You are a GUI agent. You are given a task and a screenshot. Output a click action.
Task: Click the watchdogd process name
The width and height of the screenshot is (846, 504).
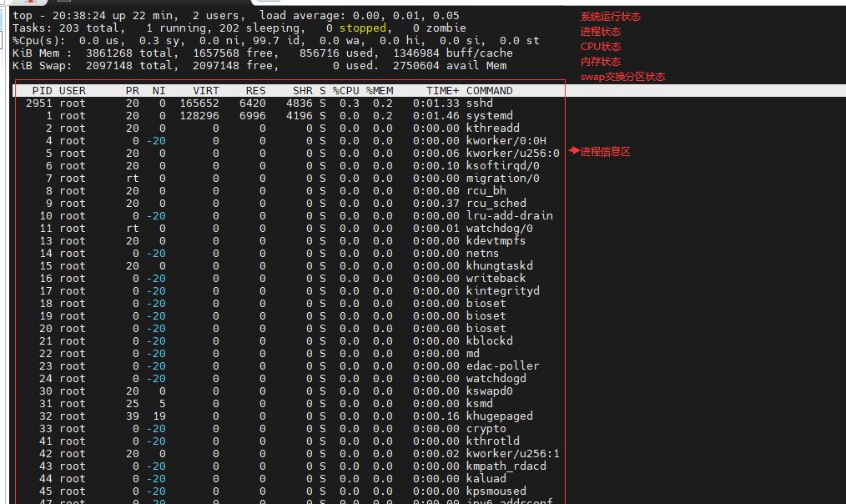coord(496,378)
